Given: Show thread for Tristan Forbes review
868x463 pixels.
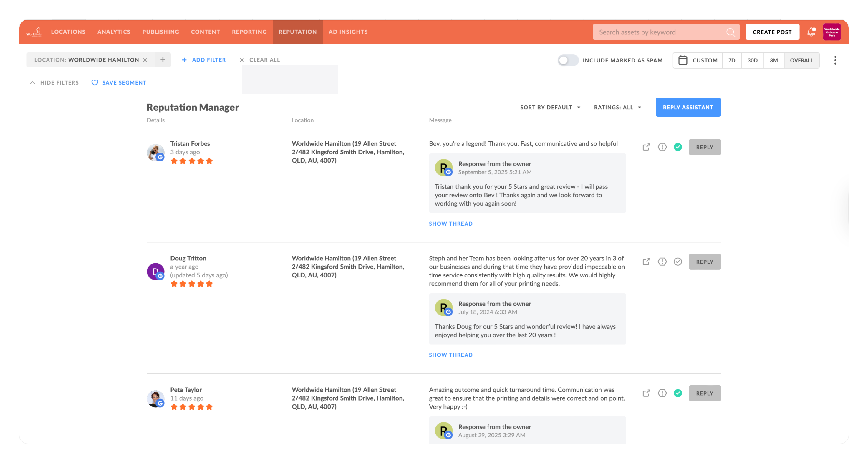Looking at the screenshot, I should pyautogui.click(x=450, y=224).
